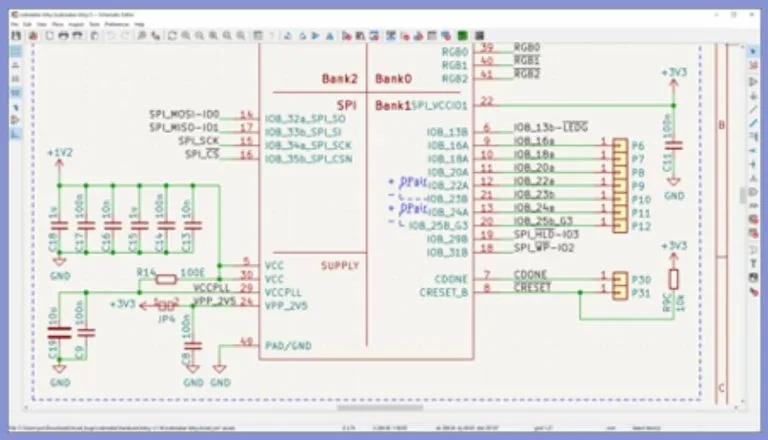Open the Preferences menu
Image resolution: width=768 pixels, height=440 pixels.
pos(117,24)
